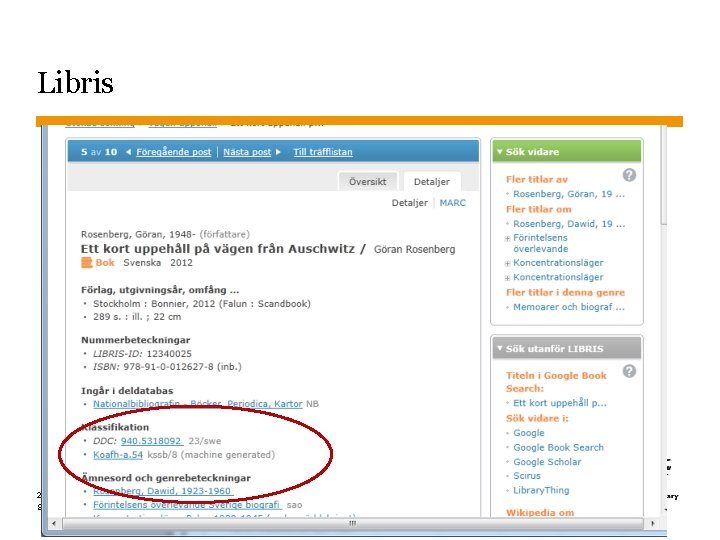This screenshot has width=720, height=540.
Task: Click the 289 s. : ill. ; 22 cm line
Action: coord(137,316)
